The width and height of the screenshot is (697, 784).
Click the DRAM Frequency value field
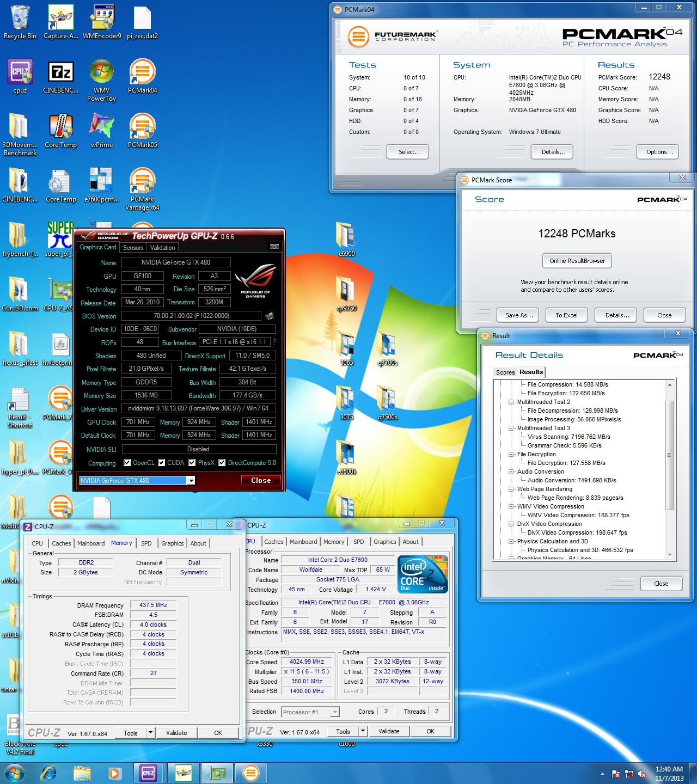153,605
